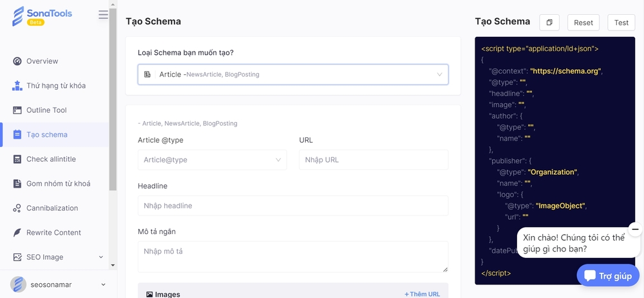Click the "Organization" value in code
Viewport: 644px width, 298px height.
[x=553, y=172]
